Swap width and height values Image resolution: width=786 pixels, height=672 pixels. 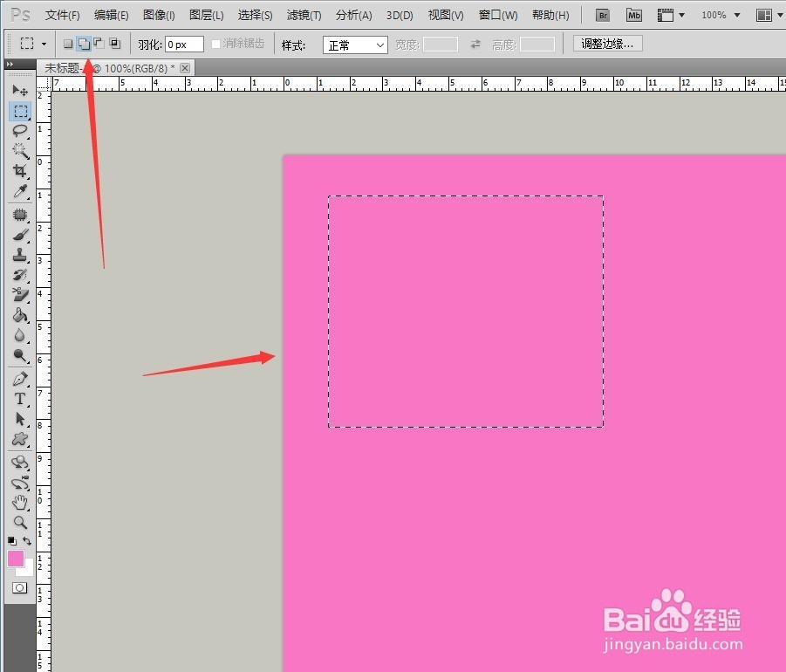pos(475,45)
